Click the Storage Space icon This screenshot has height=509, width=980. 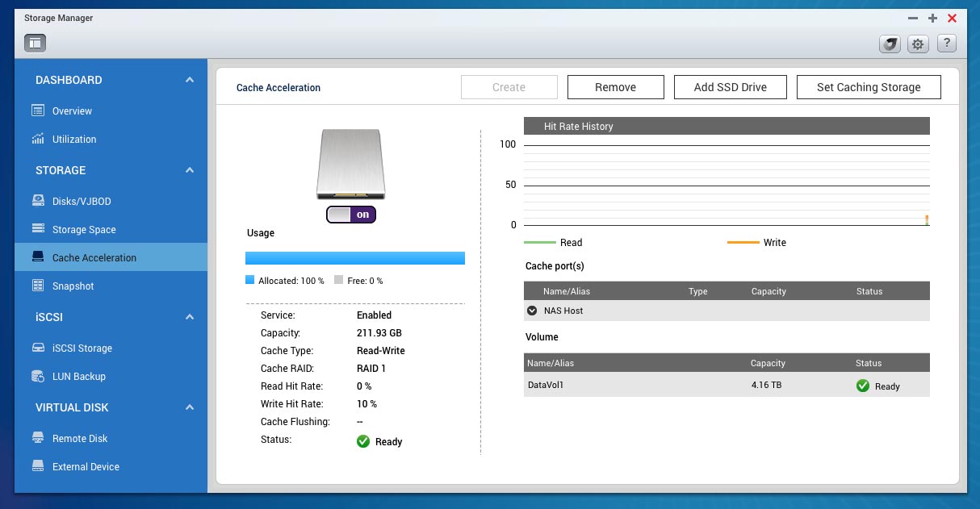[x=37, y=229]
